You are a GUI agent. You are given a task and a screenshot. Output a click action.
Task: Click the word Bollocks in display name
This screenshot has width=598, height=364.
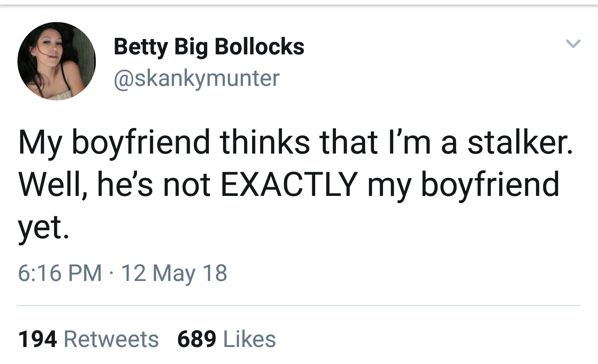[x=260, y=46]
